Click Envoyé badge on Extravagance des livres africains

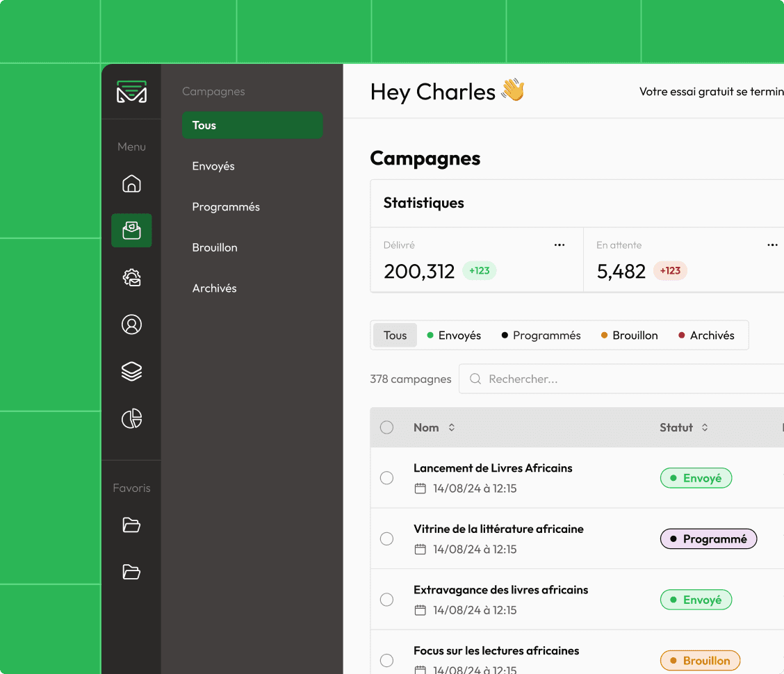pos(696,600)
